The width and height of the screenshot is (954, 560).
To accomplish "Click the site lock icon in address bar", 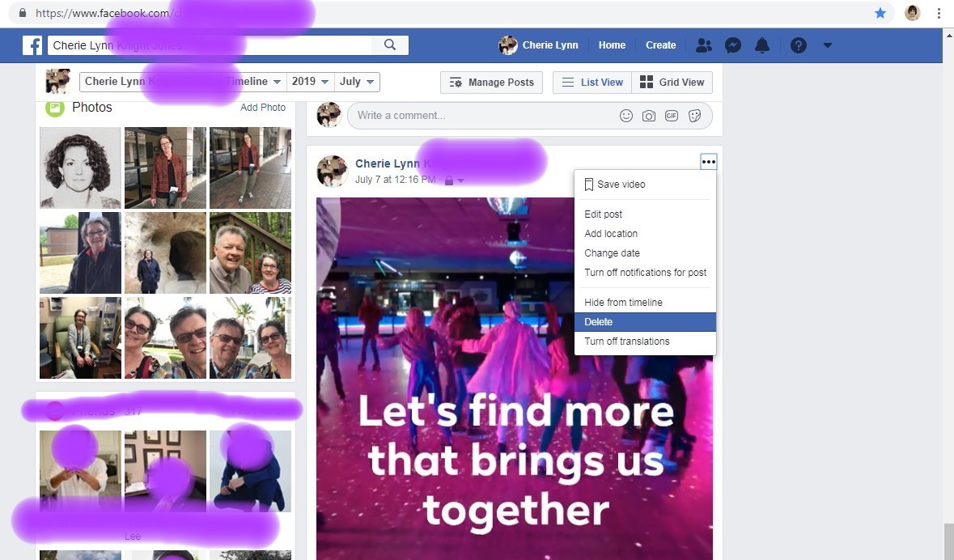I will tap(23, 13).
